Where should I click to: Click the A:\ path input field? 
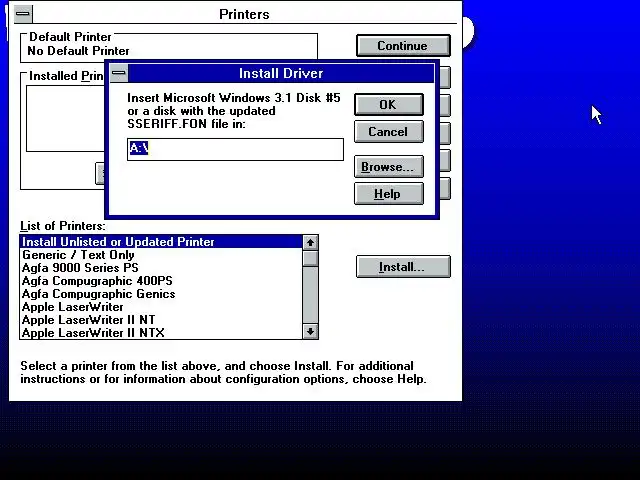pos(235,149)
